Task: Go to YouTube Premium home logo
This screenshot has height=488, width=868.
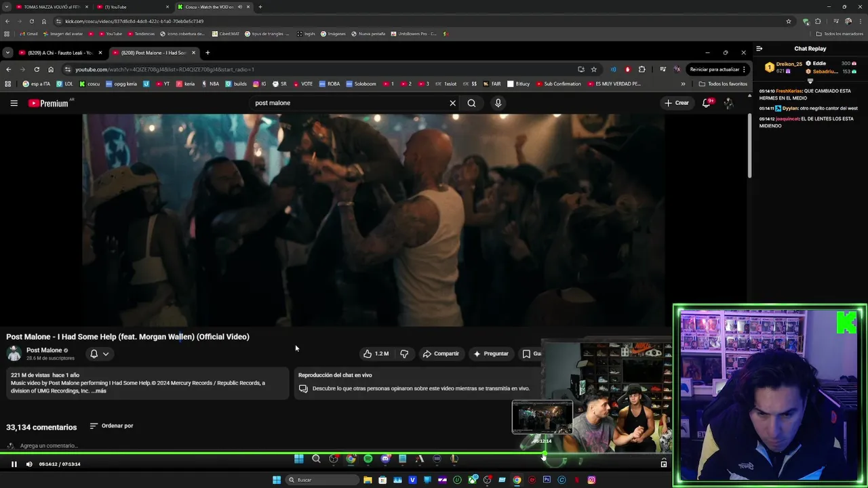Action: click(x=49, y=103)
